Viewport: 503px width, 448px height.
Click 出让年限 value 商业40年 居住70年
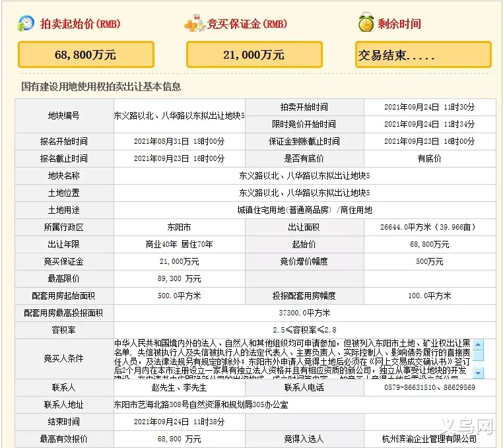tap(179, 244)
